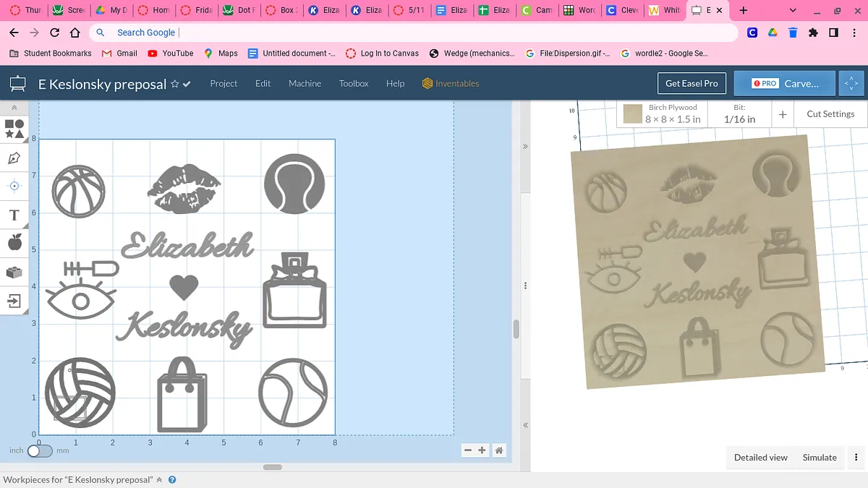Switch preview to Detailed view
Screen dimensions: 868x488
click(x=760, y=457)
